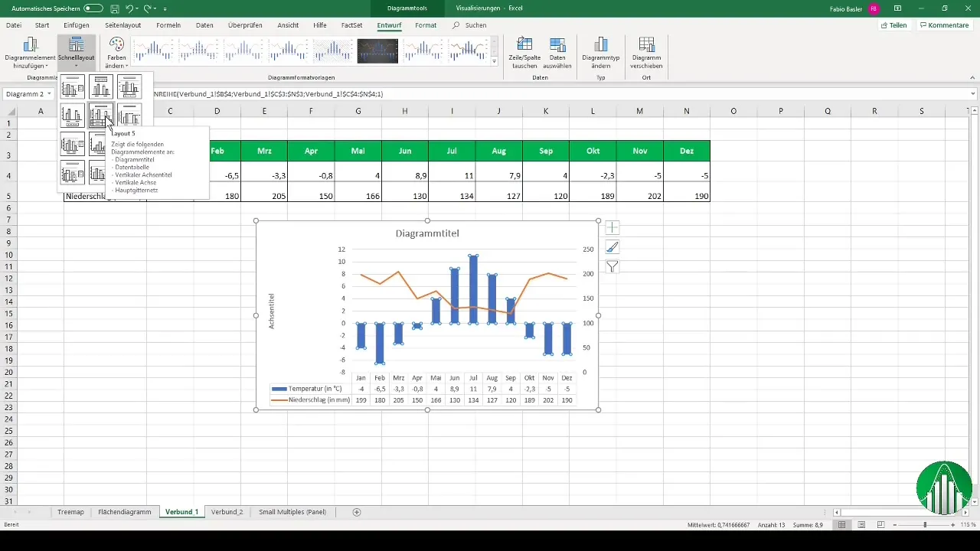Select the Jun header cell
The height and width of the screenshot is (551, 980).
[405, 151]
